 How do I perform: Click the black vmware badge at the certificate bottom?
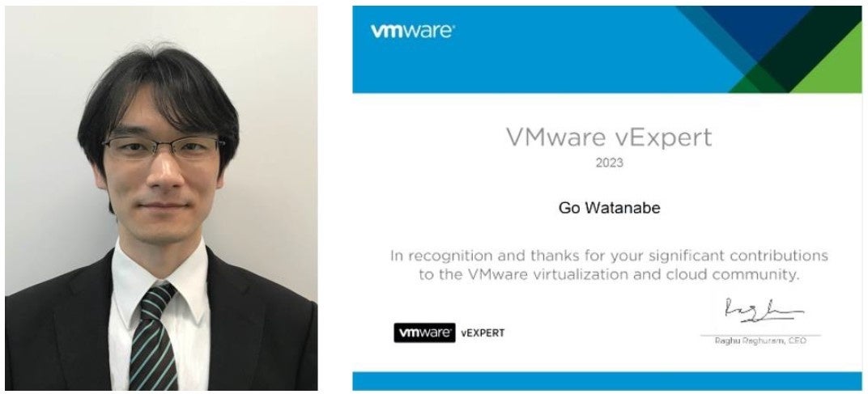pos(424,333)
